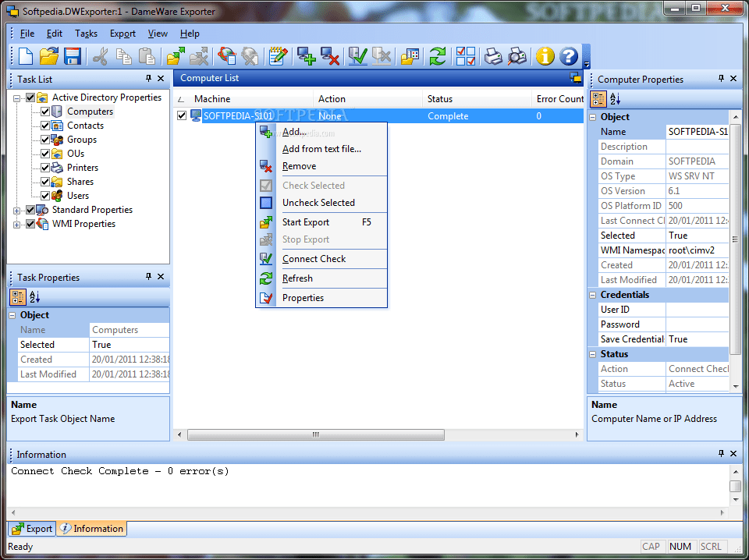This screenshot has height=560, width=749.
Task: Click the Print Preview toolbar icon
Action: point(516,56)
